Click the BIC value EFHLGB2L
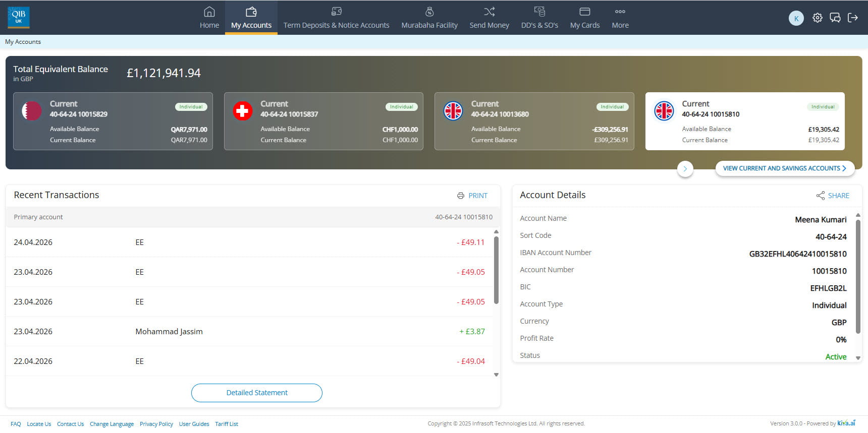868x433 pixels. point(828,288)
